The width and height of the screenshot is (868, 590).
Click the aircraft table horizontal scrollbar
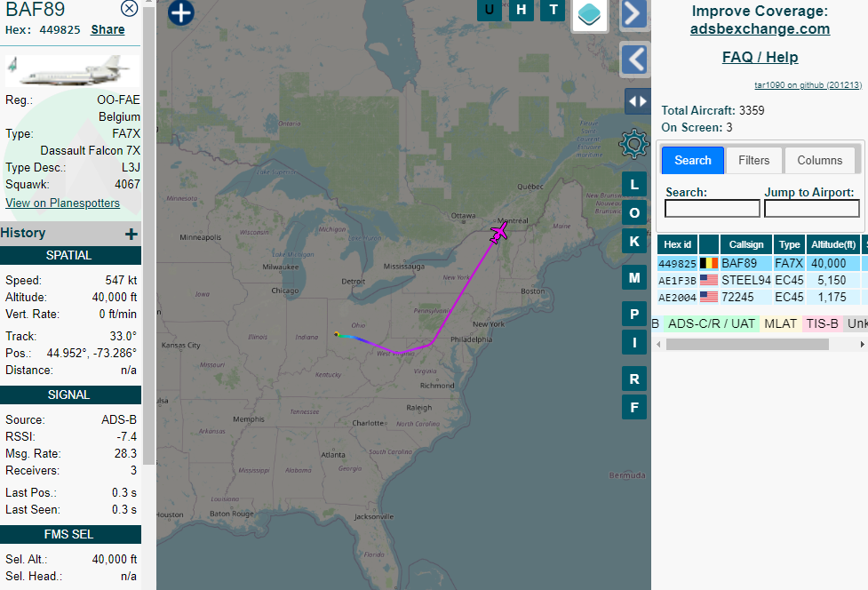(x=747, y=344)
